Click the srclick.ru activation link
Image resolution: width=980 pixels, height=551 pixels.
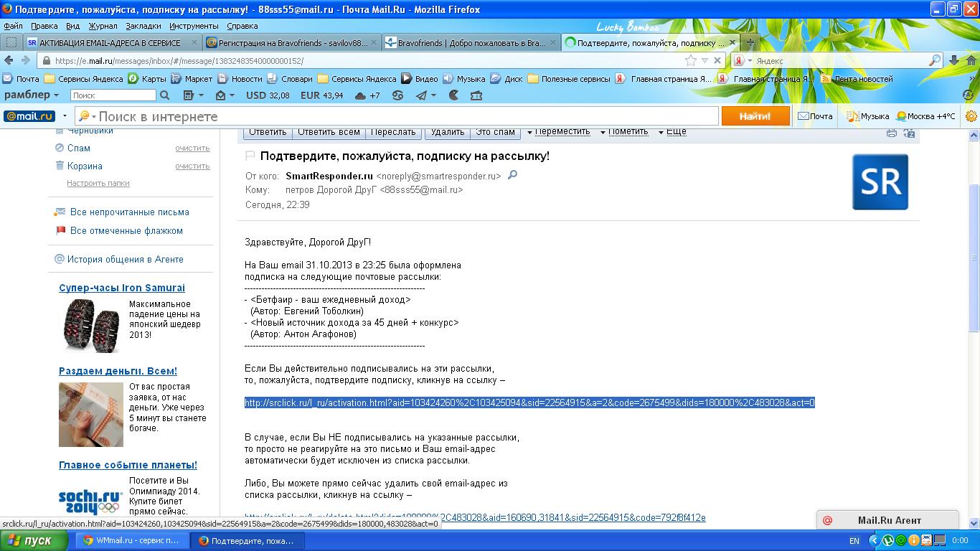coord(529,402)
